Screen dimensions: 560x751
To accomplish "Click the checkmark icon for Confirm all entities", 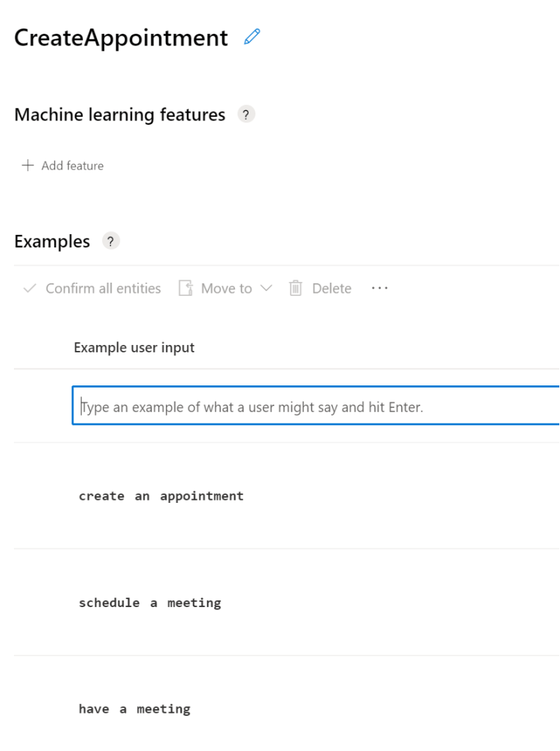I will 29,289.
